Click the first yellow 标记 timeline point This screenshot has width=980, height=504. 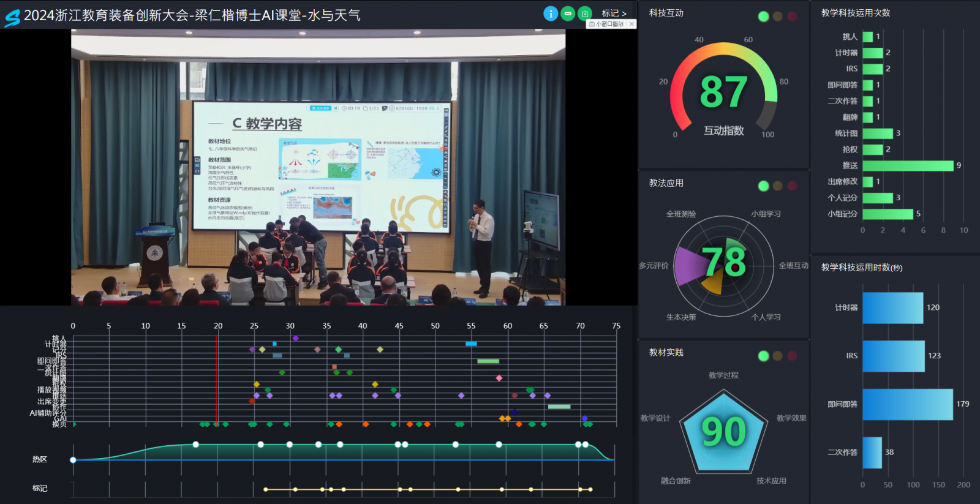(x=265, y=489)
